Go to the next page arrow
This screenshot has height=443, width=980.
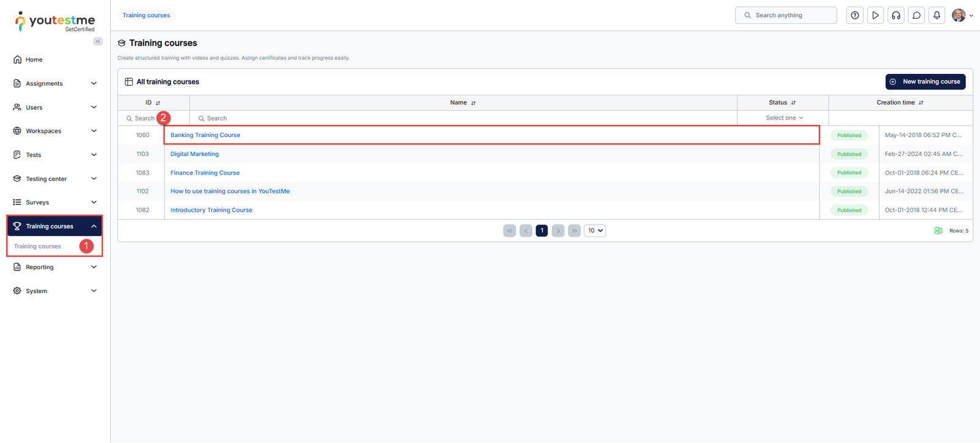(558, 231)
